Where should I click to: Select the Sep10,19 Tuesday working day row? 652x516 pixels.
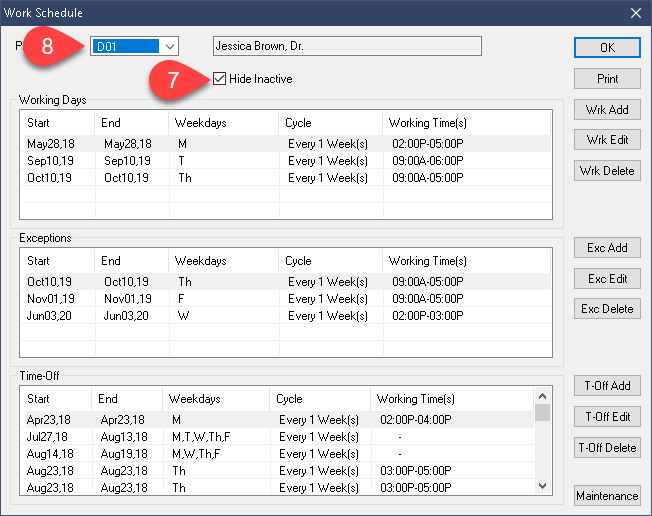coord(287,160)
